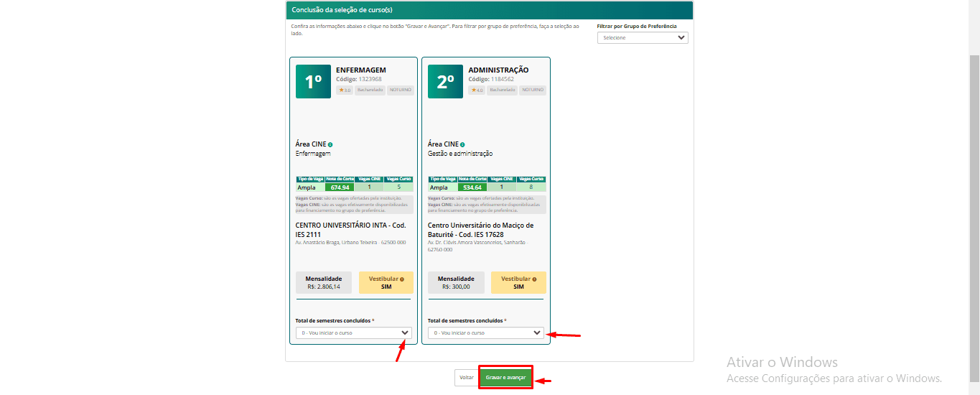Click the Bacharelado tag on Enfermagem card
Screen dimensions: 980x395
[x=370, y=90]
